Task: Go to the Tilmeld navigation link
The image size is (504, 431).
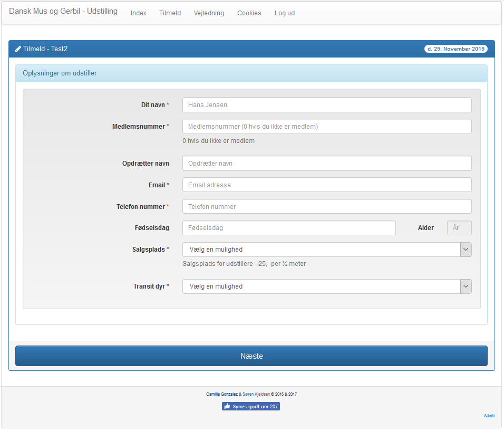Action: (x=170, y=13)
